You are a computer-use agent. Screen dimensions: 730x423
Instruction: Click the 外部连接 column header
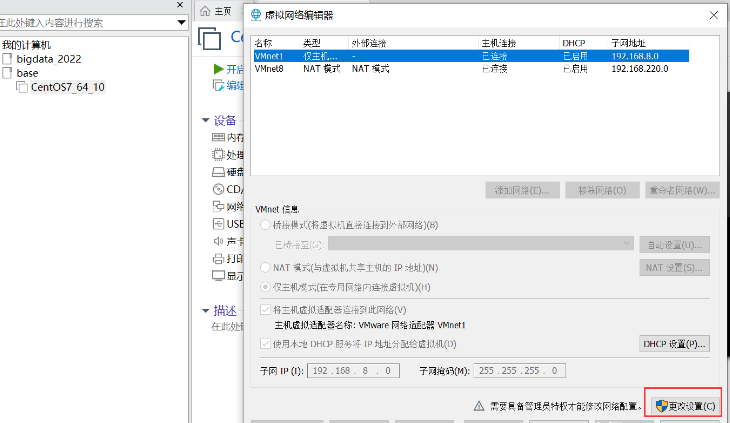(x=414, y=43)
